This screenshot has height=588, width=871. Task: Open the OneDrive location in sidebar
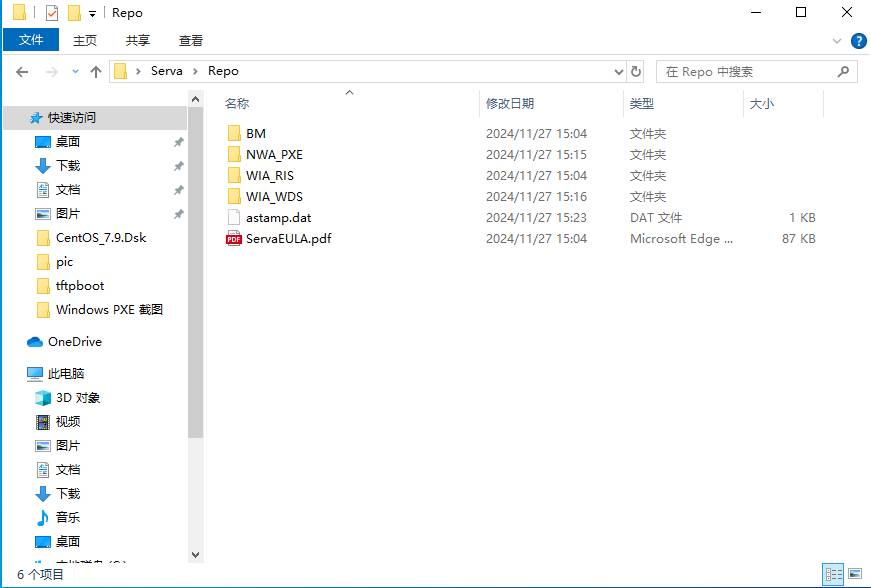pyautogui.click(x=74, y=342)
